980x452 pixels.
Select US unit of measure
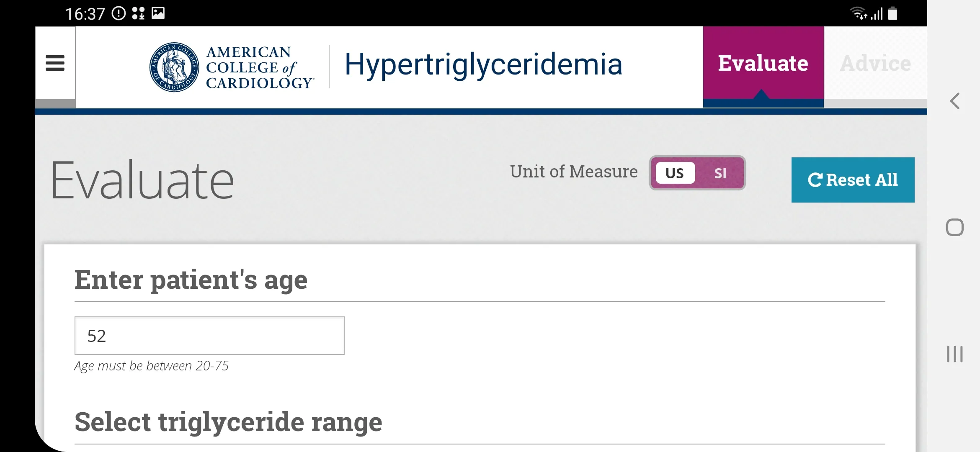[x=675, y=173]
